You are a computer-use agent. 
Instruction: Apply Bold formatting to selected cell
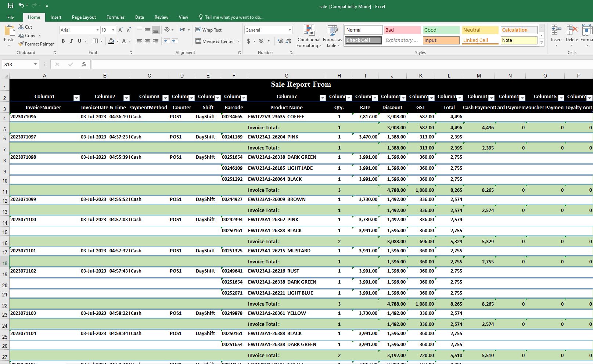tap(63, 41)
